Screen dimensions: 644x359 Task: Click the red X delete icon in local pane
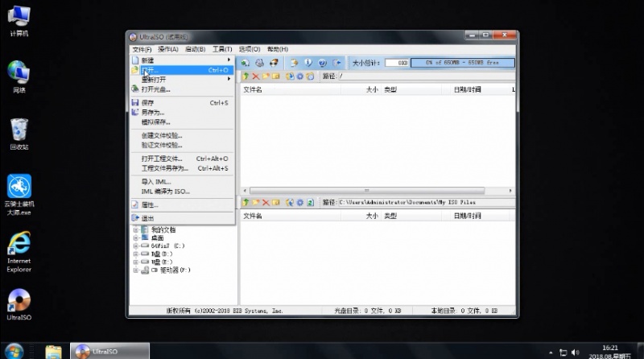pos(266,203)
